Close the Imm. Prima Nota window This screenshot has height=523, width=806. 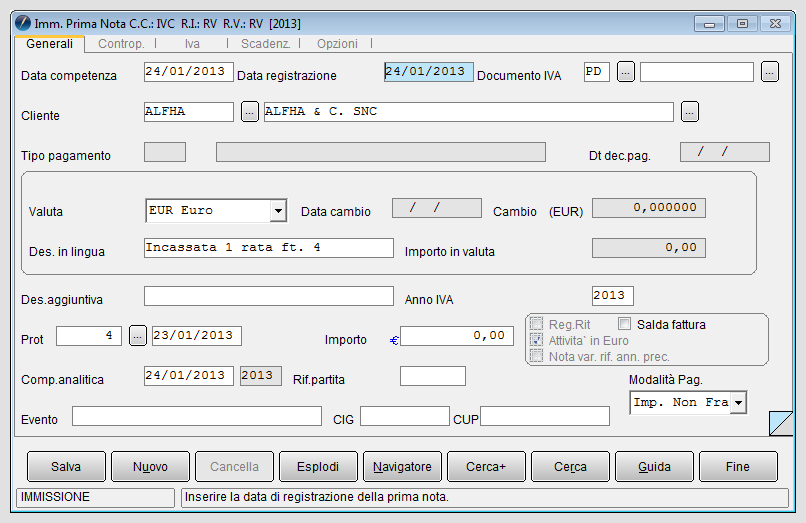click(x=775, y=24)
